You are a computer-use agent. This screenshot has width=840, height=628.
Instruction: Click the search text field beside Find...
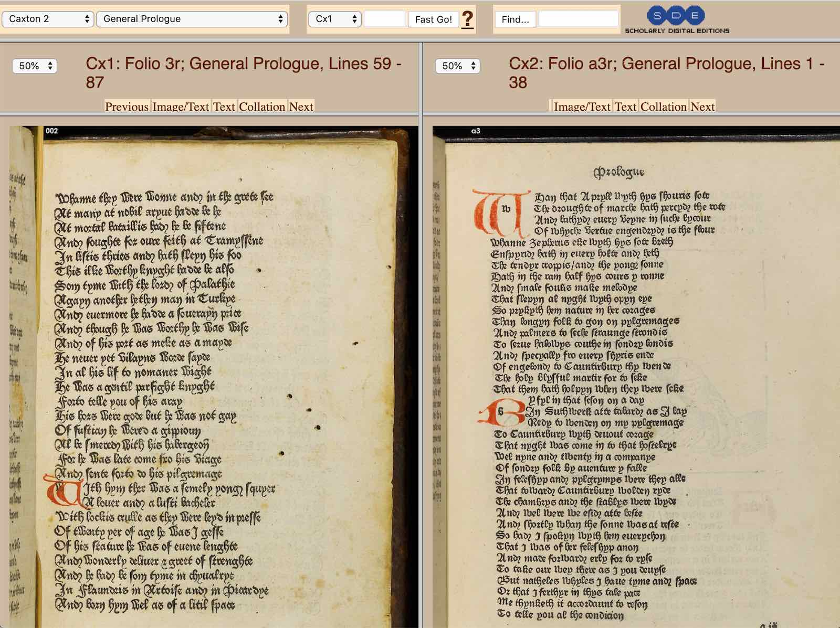(578, 19)
